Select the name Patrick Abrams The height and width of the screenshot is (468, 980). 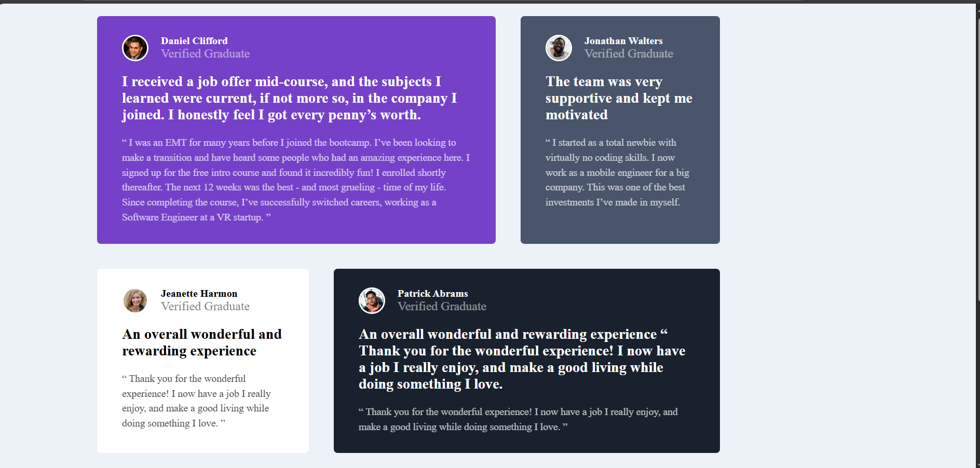pyautogui.click(x=433, y=294)
